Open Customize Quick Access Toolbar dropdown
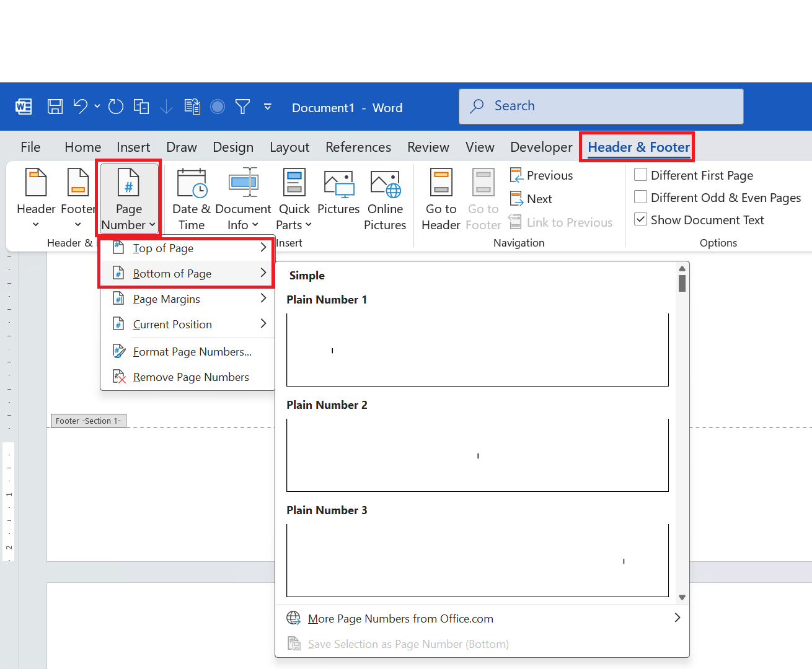The width and height of the screenshot is (812, 669). click(x=268, y=107)
